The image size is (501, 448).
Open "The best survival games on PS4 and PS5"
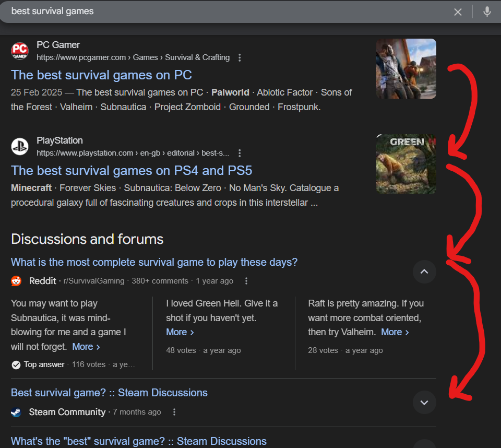coord(132,170)
